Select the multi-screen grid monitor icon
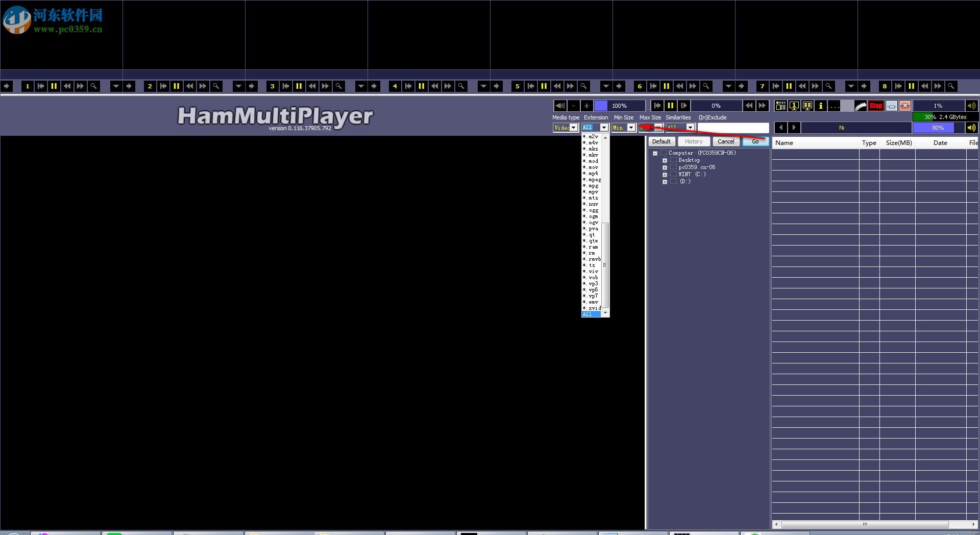The height and width of the screenshot is (535, 980). point(807,106)
